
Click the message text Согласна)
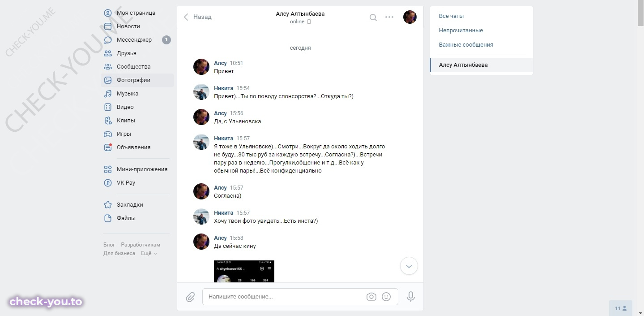[x=228, y=196]
